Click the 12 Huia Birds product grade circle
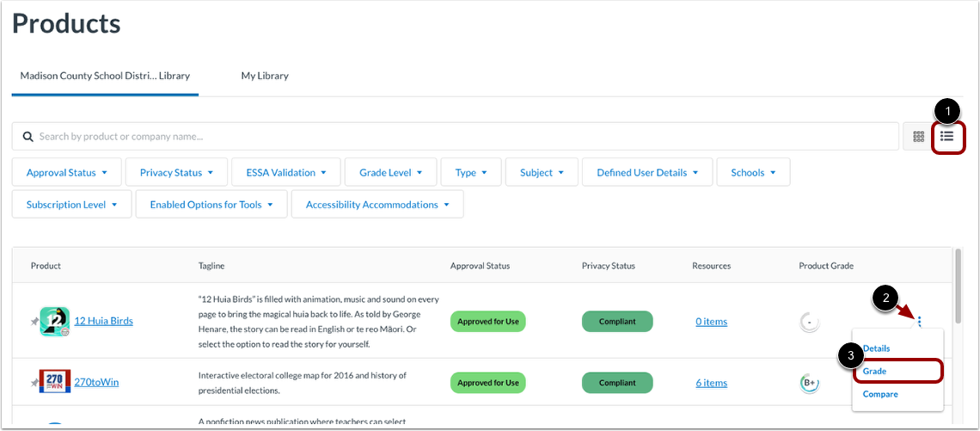Viewport: 980px width, 431px height. point(810,322)
